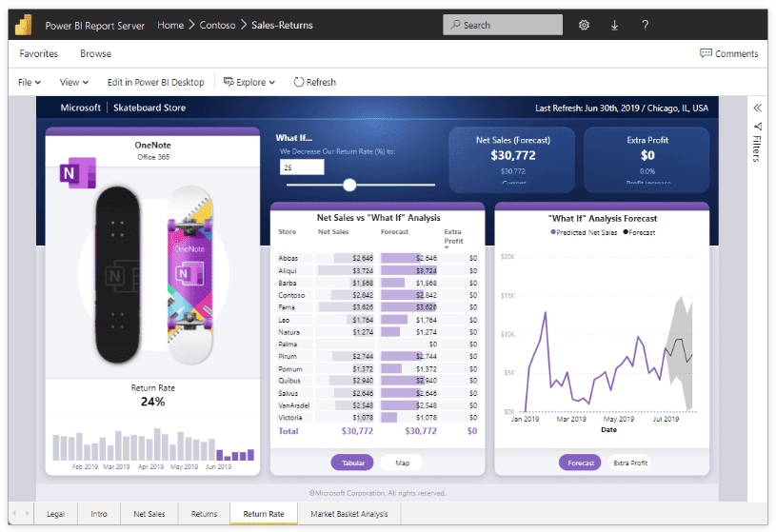The image size is (776, 532).
Task: Go to Contoso breadcrumb link
Action: [x=217, y=25]
